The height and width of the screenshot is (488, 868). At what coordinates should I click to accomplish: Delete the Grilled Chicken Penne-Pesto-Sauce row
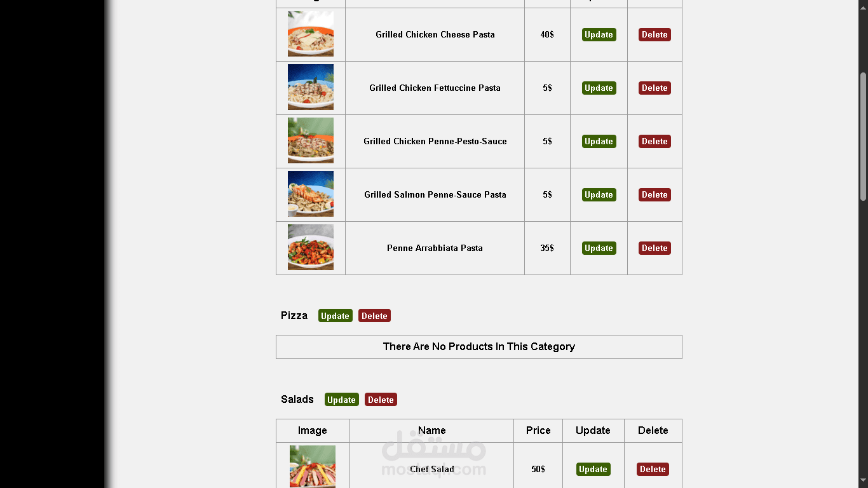coord(654,142)
